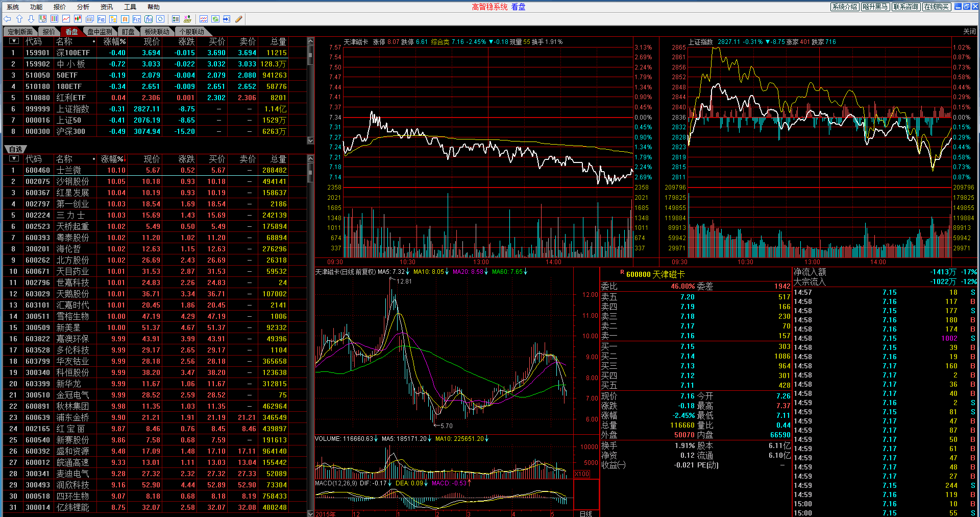Click the 关闭 link above charts
Image resolution: width=980 pixels, height=517 pixels.
click(x=969, y=32)
